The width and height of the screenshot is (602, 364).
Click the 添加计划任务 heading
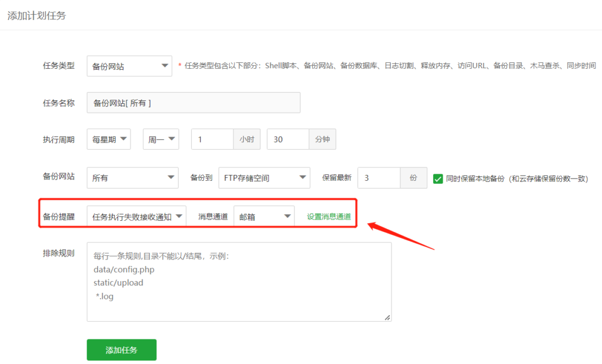point(36,16)
